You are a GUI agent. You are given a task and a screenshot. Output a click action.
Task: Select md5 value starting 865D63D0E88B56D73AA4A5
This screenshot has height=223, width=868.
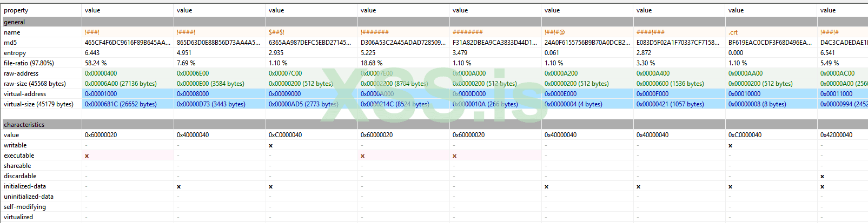pyautogui.click(x=219, y=43)
